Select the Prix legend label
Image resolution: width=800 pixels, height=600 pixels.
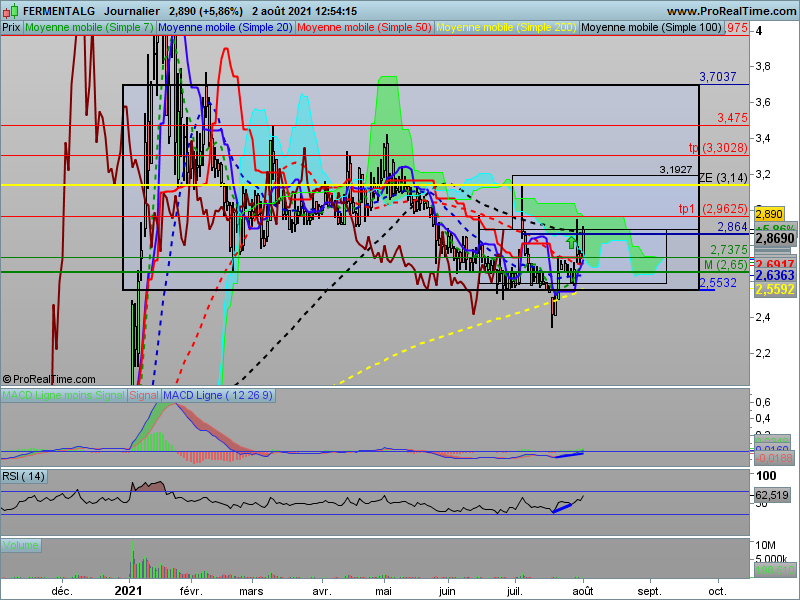[11, 28]
